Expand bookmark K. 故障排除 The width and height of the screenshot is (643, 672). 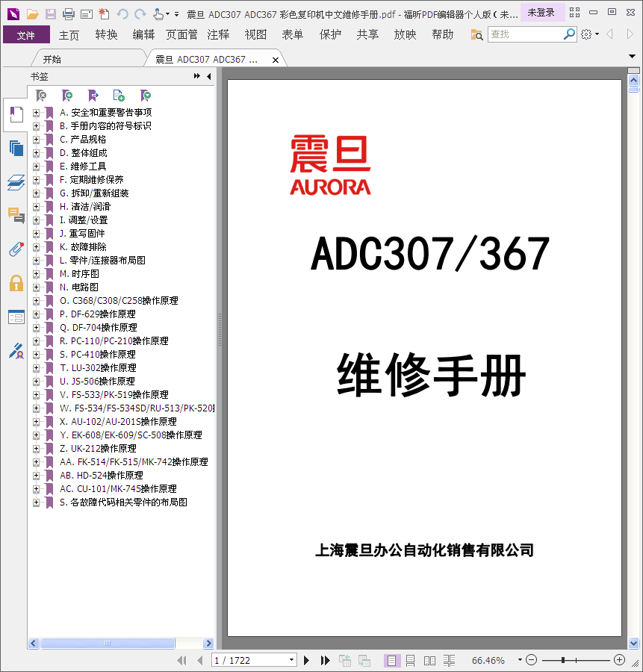[37, 247]
